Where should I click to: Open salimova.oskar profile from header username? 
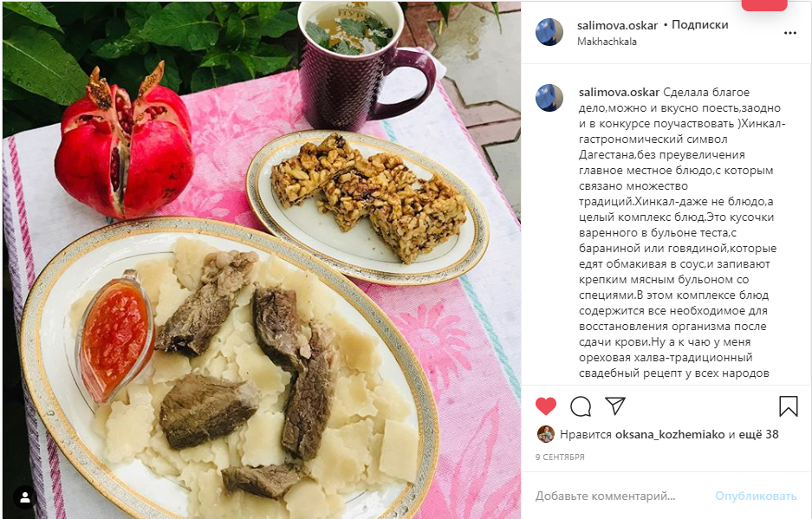(617, 25)
